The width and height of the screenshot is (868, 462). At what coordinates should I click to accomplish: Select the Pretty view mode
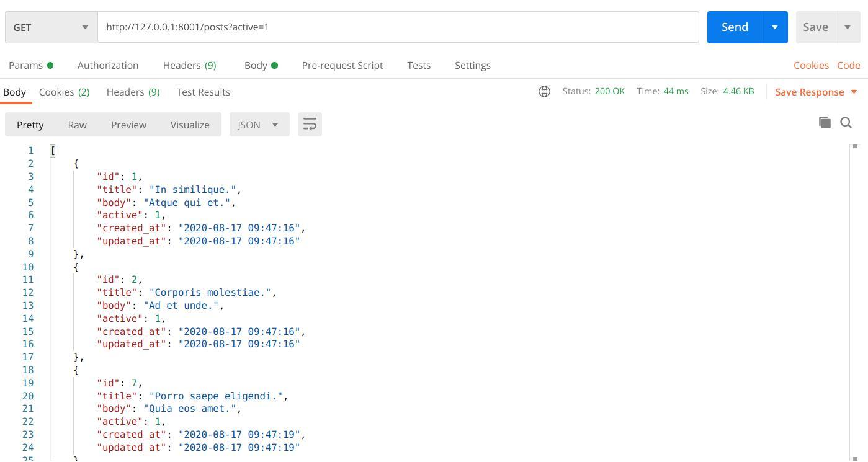[30, 125]
